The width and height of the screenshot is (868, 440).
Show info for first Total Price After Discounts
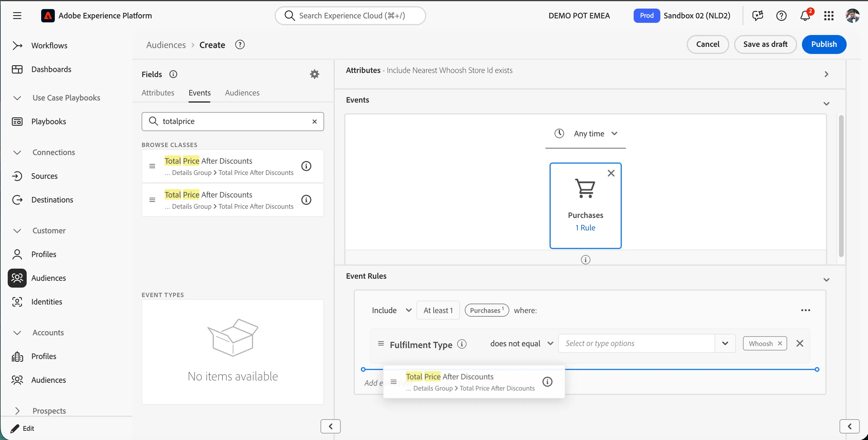pos(306,166)
